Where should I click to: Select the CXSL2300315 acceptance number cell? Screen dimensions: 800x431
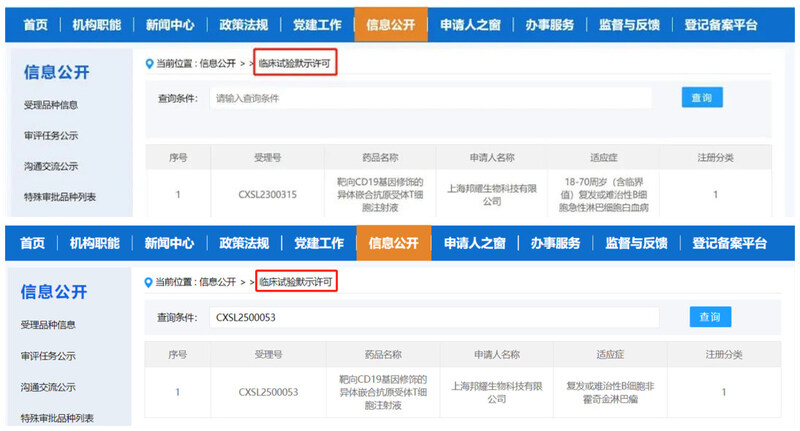268,195
